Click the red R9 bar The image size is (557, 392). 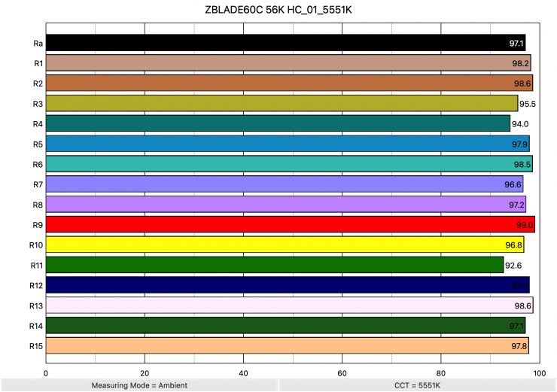pos(290,224)
